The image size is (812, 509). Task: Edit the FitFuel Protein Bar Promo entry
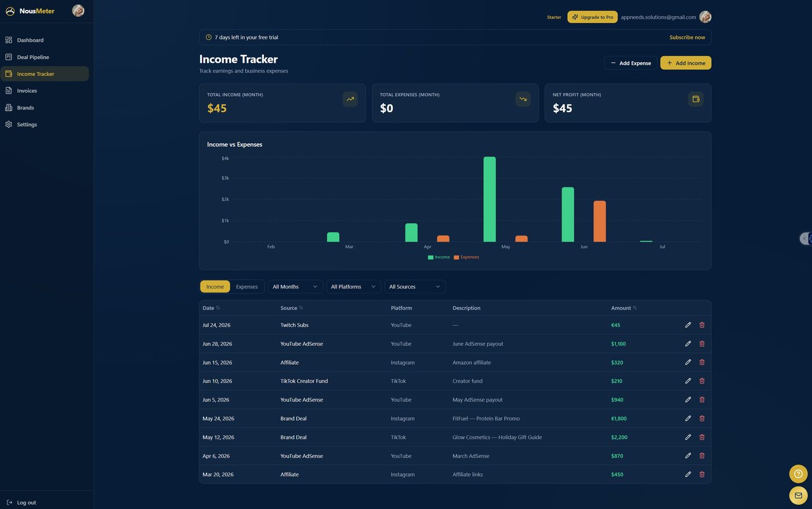pos(688,418)
